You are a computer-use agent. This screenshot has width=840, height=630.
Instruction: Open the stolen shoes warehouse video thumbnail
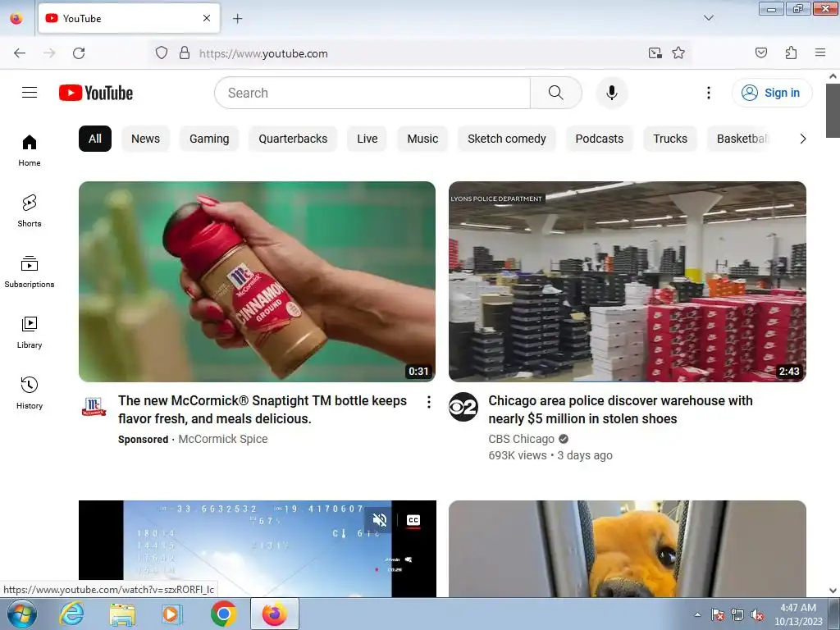[628, 282]
